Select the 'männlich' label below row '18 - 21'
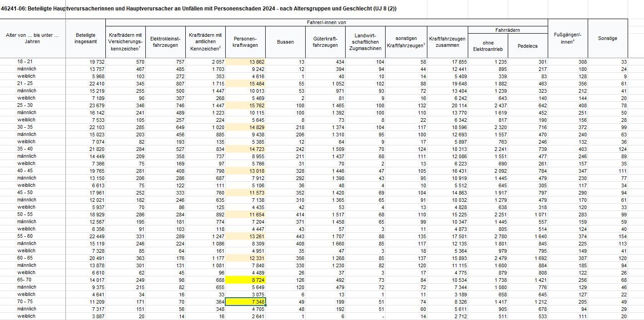644x320 pixels. [27, 69]
